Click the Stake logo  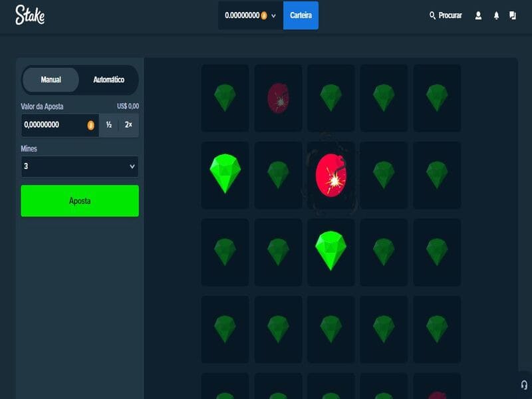30,15
